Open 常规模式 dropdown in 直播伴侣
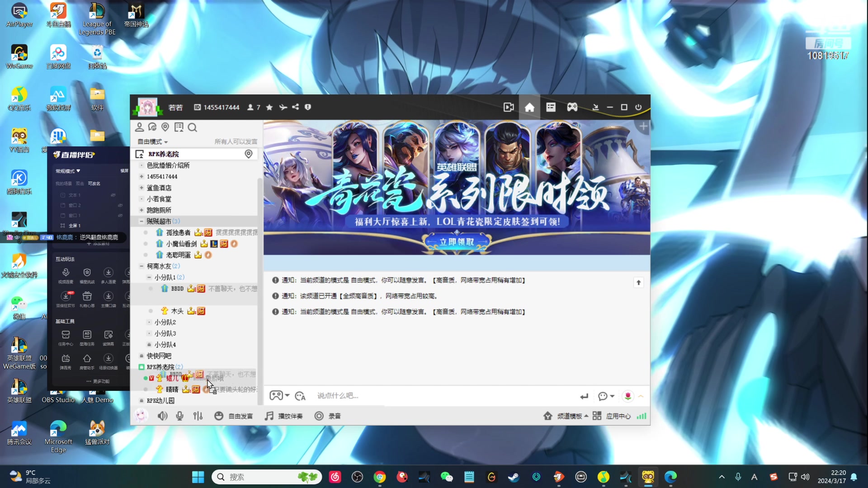The height and width of the screenshot is (488, 868). coord(68,171)
